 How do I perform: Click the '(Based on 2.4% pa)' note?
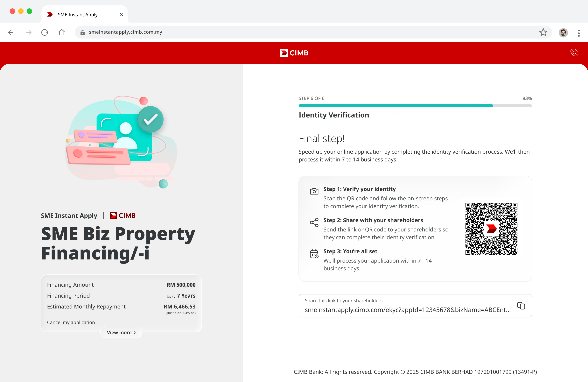click(x=181, y=313)
